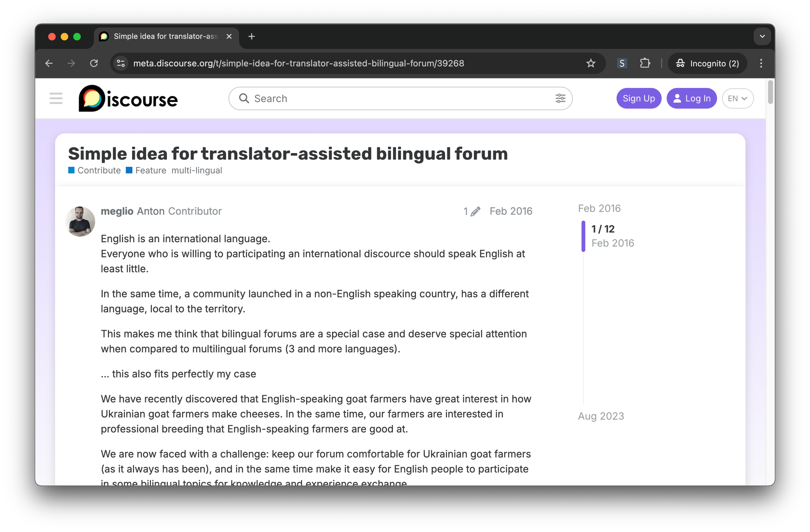Open the search options filter icon
Image resolution: width=810 pixels, height=532 pixels.
561,98
